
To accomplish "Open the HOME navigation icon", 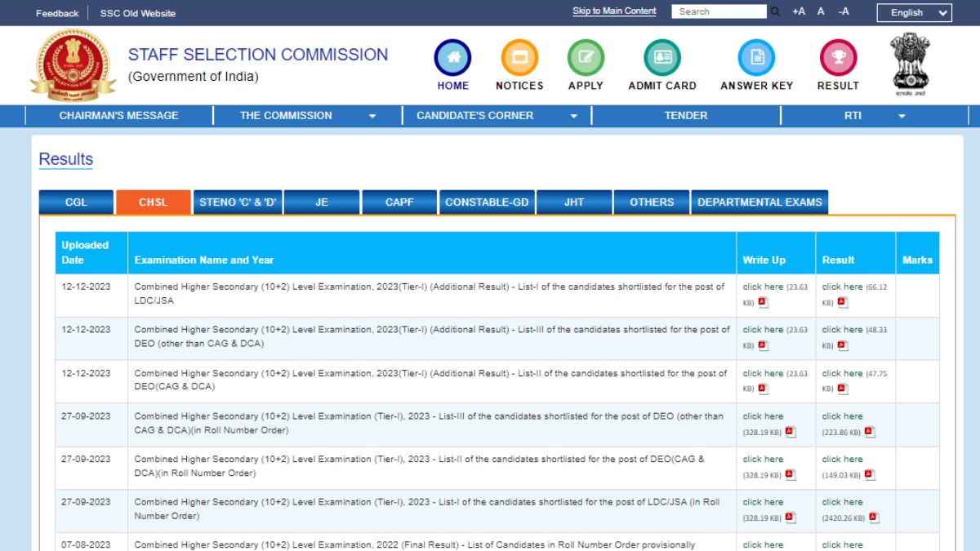I will point(452,58).
